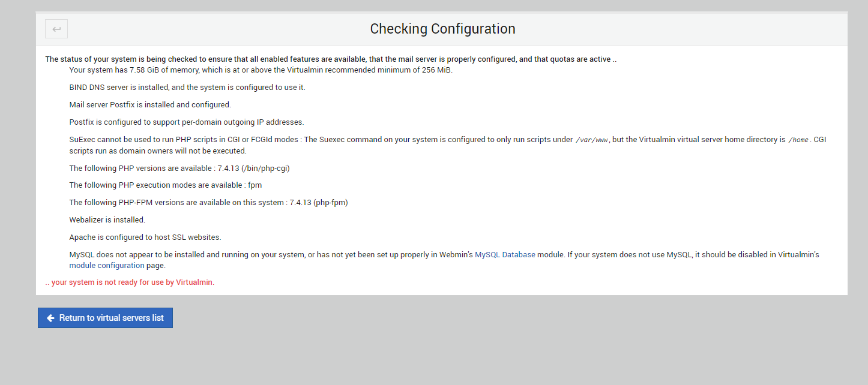Click the line about 7.58 GiB memory
The width and height of the screenshot is (868, 385).
[261, 70]
